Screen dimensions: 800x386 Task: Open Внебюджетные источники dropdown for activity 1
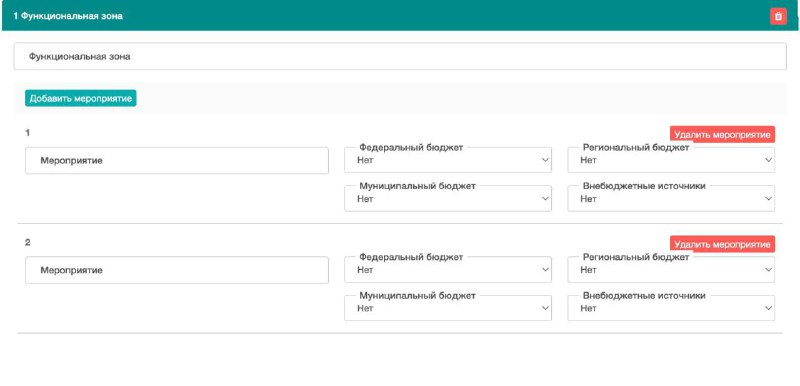(x=671, y=198)
